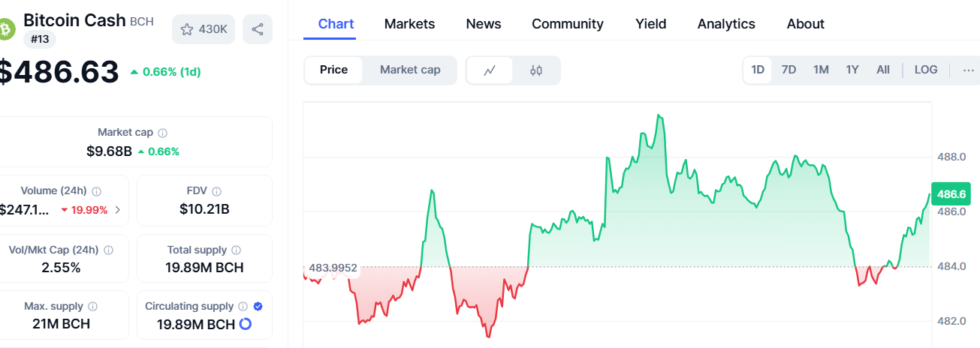The height and width of the screenshot is (348, 980).
Task: Show Max. supply info icon
Action: click(92, 307)
